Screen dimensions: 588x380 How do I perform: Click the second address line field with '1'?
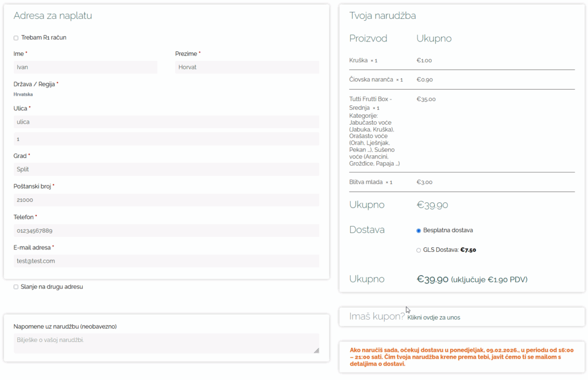(166, 139)
